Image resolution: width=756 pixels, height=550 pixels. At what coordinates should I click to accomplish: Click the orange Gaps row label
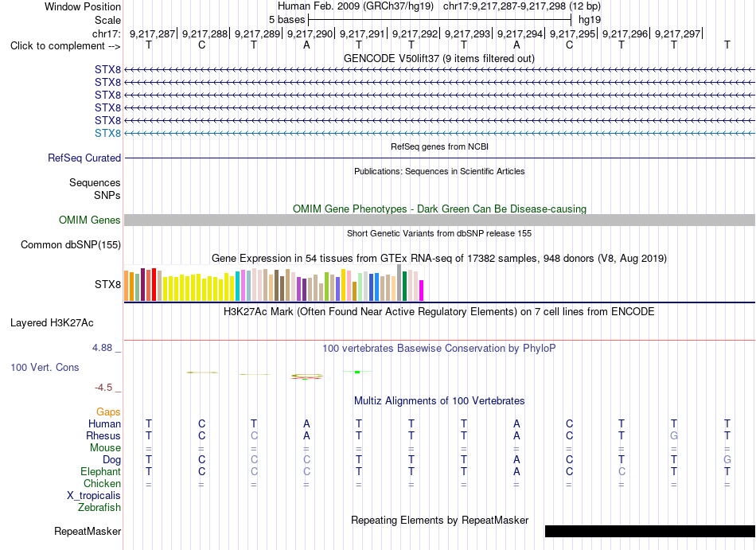[108, 412]
